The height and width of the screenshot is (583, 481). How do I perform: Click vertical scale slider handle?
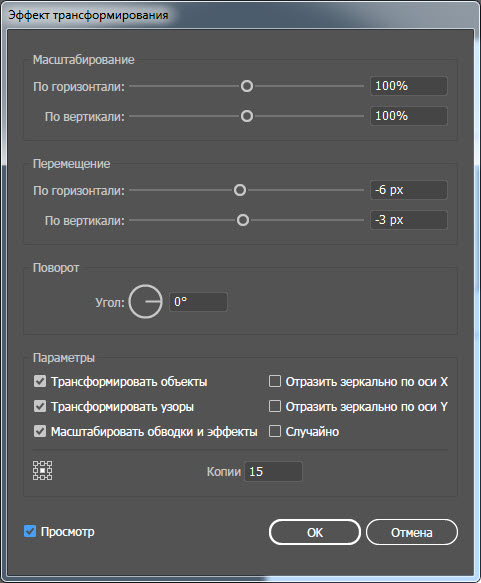247,116
